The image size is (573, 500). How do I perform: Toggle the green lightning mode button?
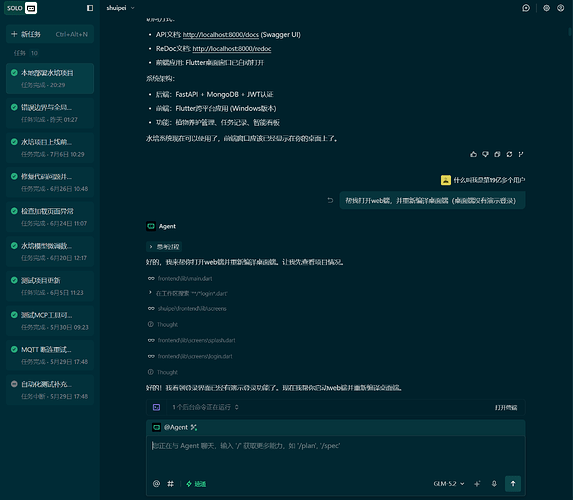tap(196, 484)
